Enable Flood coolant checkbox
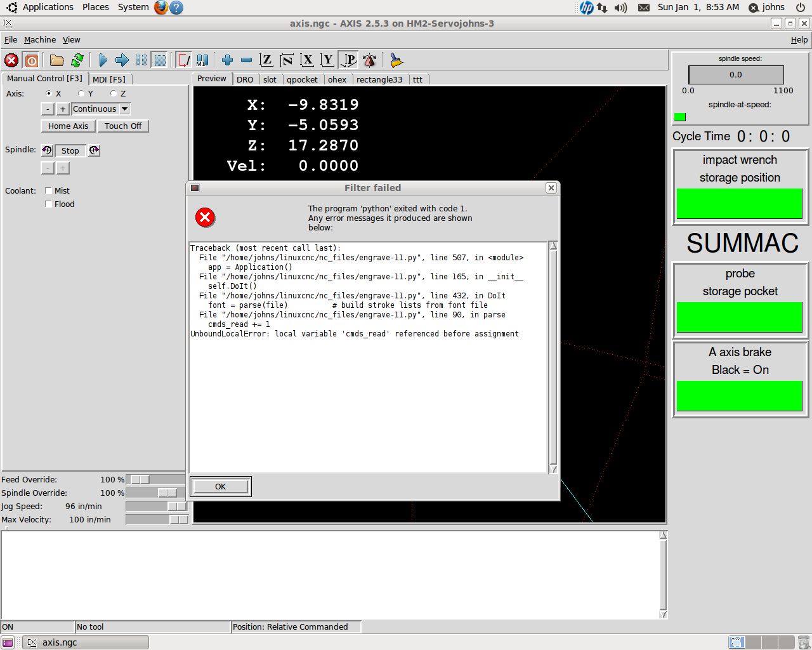Image resolution: width=812 pixels, height=650 pixels. tap(49, 204)
